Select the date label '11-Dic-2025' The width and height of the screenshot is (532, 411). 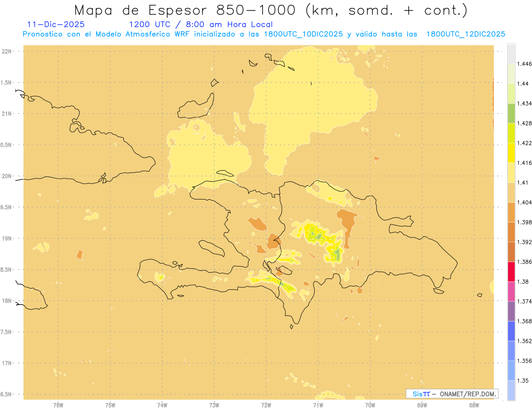coord(56,24)
